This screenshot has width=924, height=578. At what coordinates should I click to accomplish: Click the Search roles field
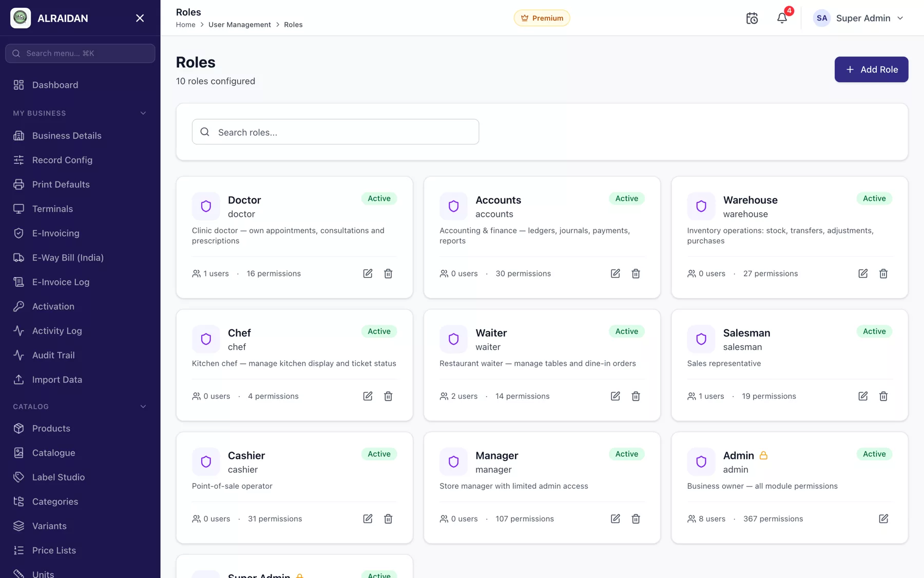(335, 132)
